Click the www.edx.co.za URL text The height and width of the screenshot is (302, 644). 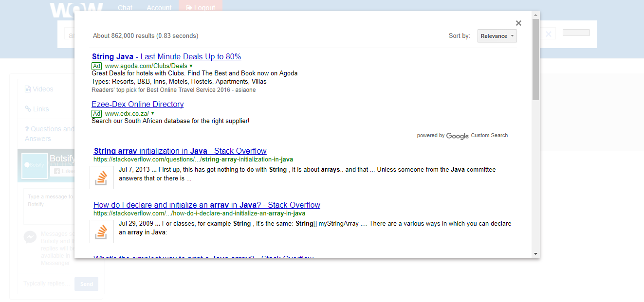(127, 113)
